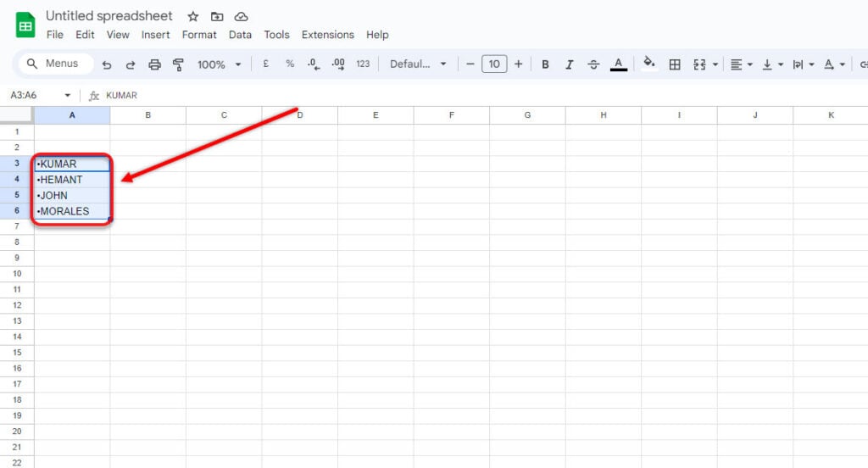This screenshot has width=868, height=468.
Task: Open the Data menu
Action: pyautogui.click(x=240, y=35)
